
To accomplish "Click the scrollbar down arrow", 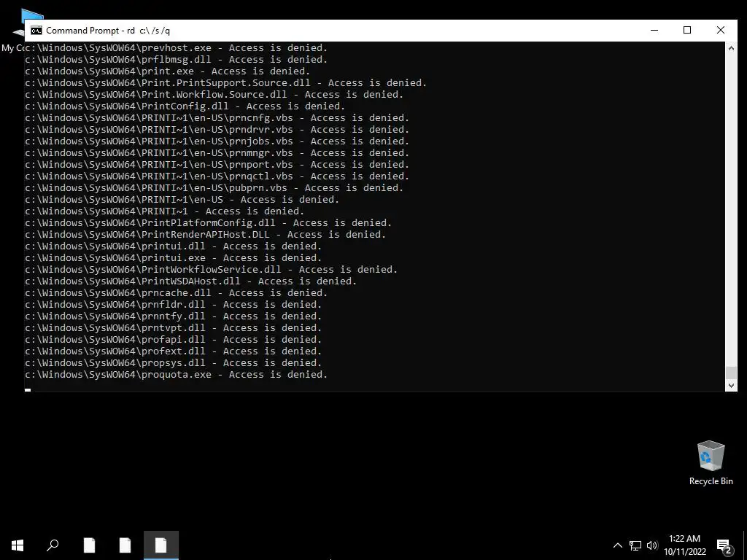I will 731,386.
